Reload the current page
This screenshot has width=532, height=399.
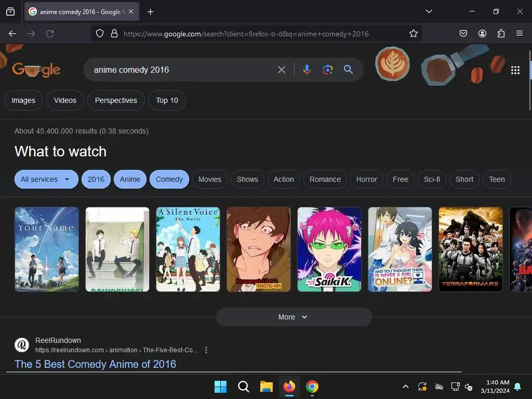pyautogui.click(x=50, y=34)
